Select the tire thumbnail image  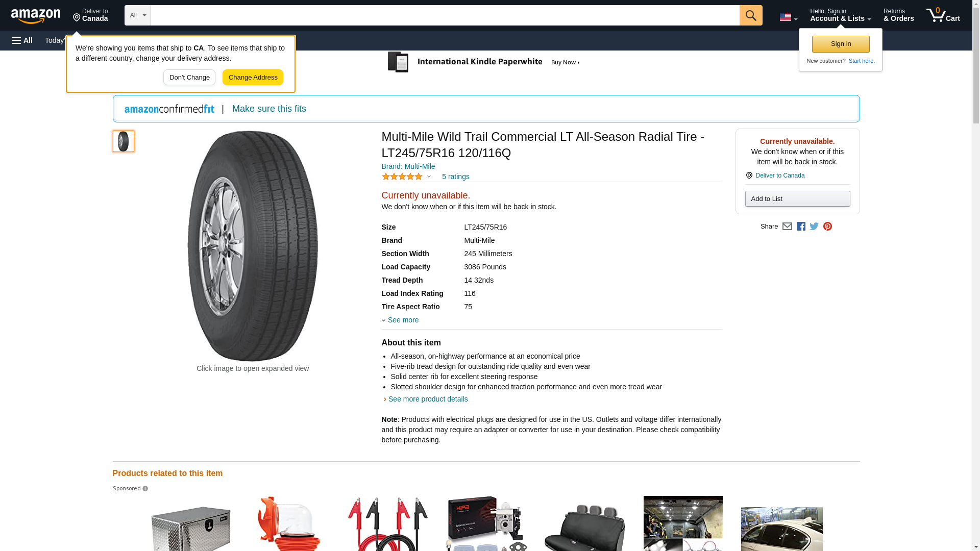pos(124,141)
